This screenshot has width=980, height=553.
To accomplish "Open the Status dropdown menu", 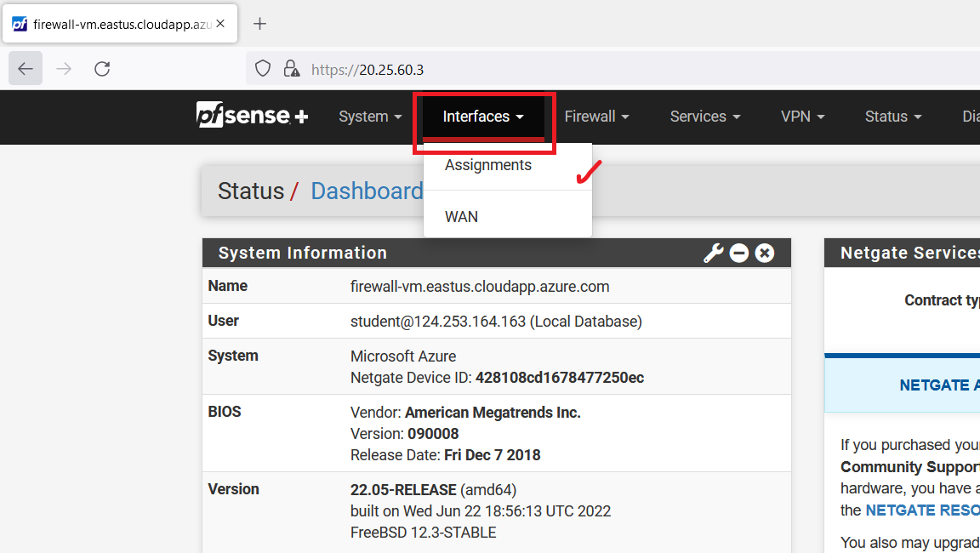I will (892, 117).
